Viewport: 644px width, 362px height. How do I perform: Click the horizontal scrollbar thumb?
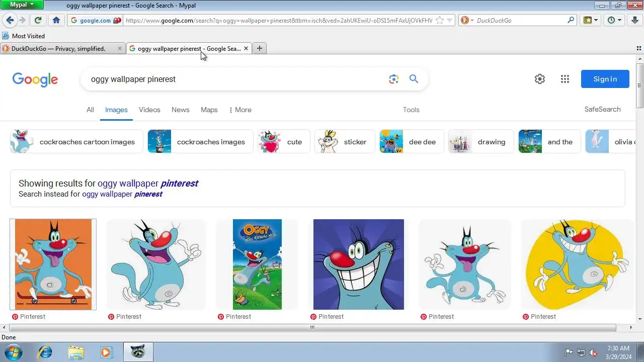click(312, 327)
